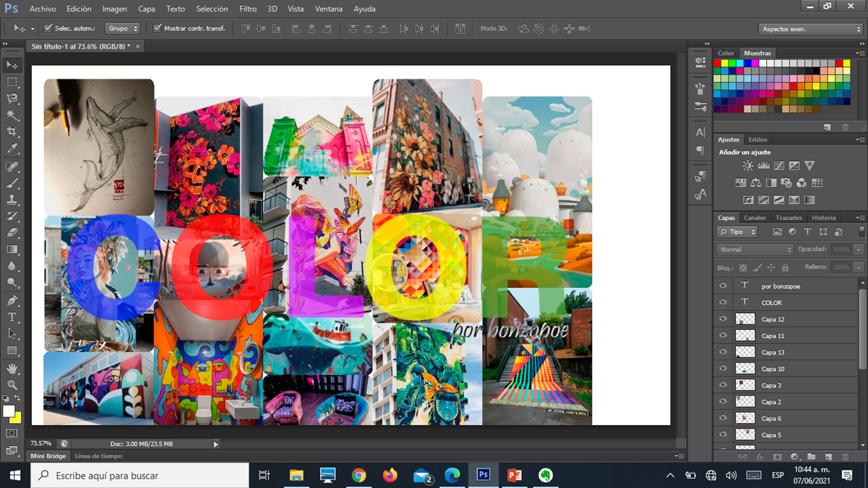The height and width of the screenshot is (488, 868).
Task: Select the Rectangle shape tool
Action: (x=12, y=350)
